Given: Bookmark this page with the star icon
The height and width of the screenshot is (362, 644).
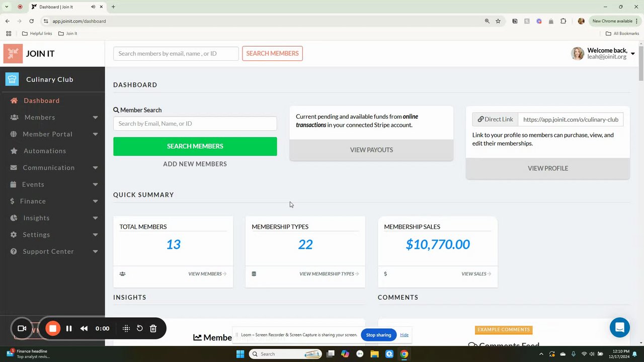Looking at the screenshot, I should pos(498,21).
